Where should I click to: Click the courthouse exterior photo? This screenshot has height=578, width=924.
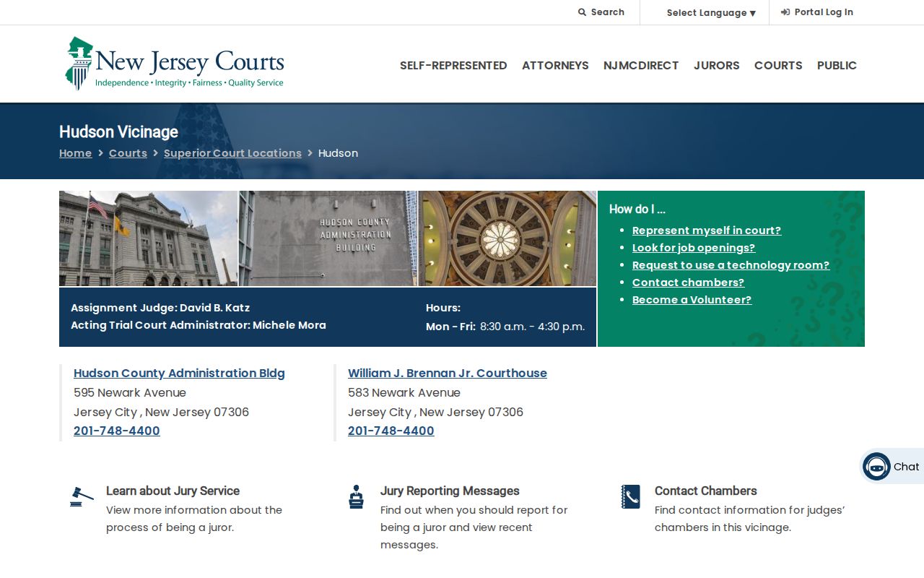148,238
